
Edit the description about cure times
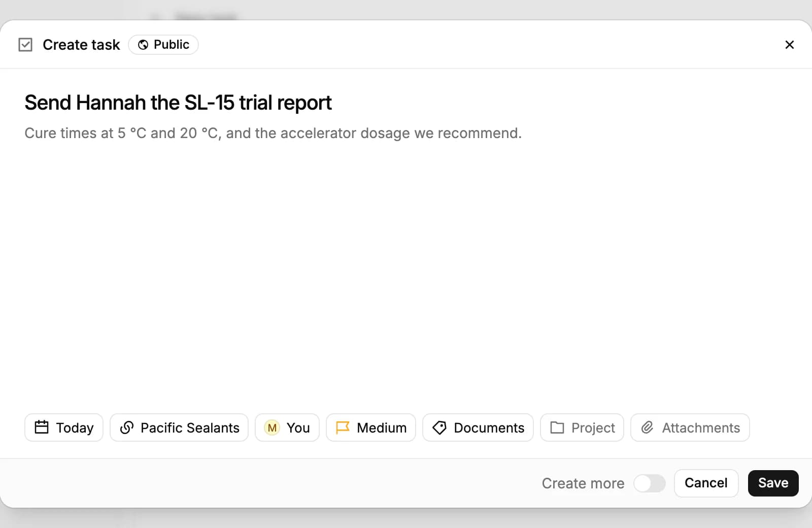(x=273, y=133)
